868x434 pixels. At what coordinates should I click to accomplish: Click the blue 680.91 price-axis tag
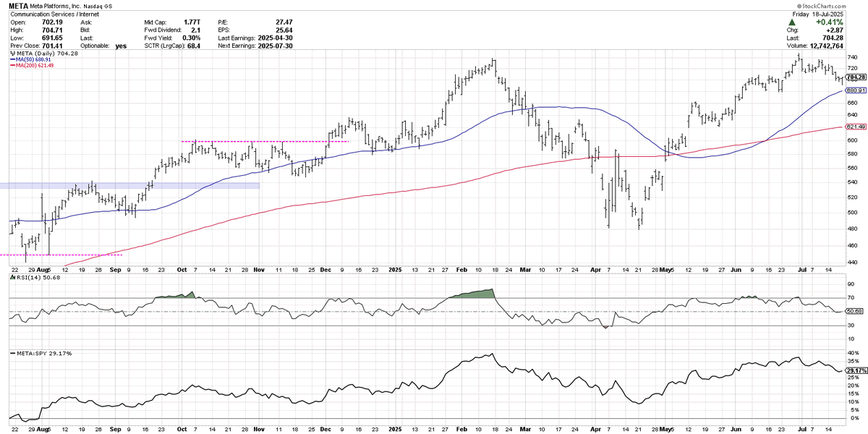pyautogui.click(x=854, y=91)
